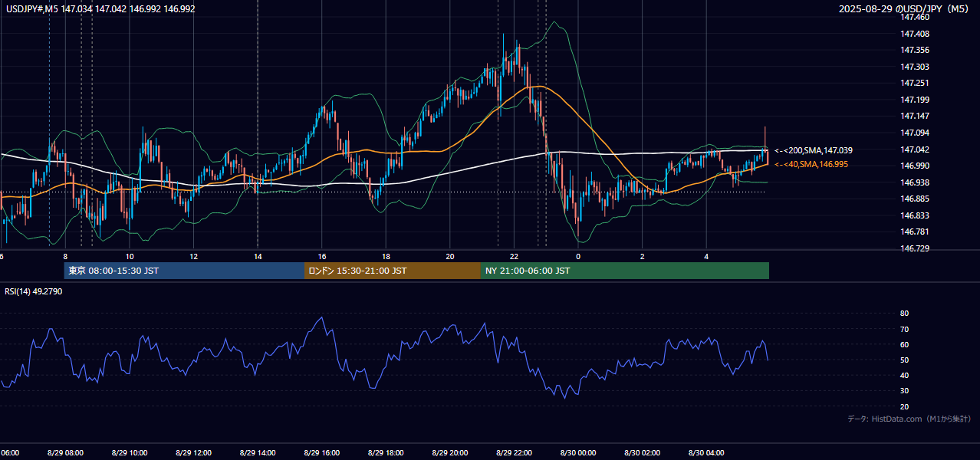
Task: Click hour label 16 under the price chart
Action: pos(322,256)
